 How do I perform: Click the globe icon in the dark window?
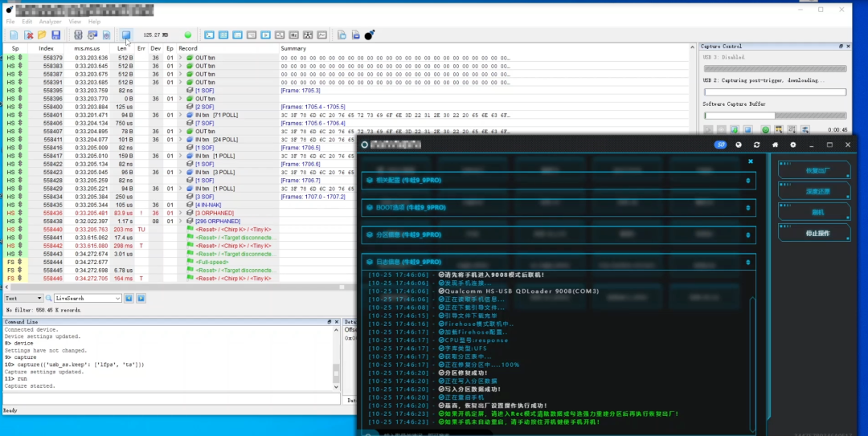[739, 145]
